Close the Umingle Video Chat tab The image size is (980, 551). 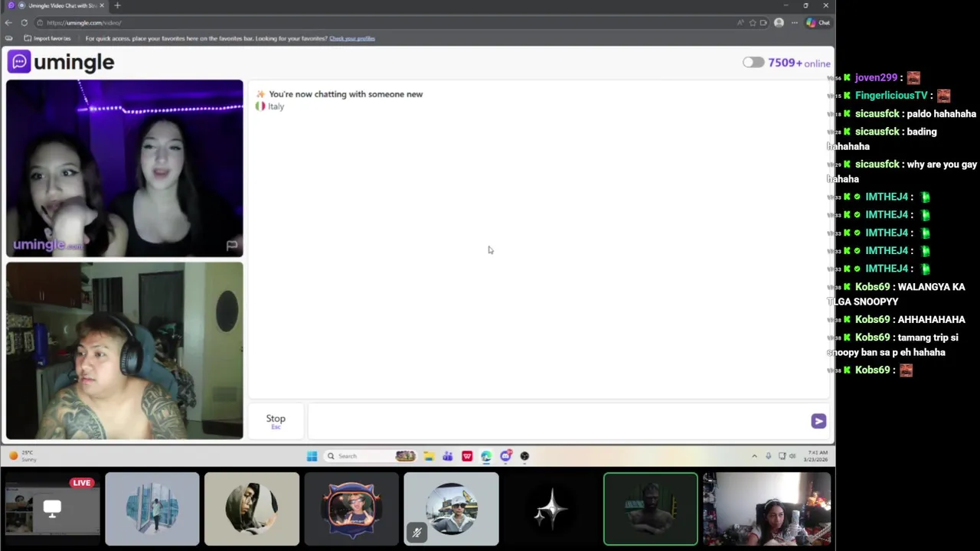tap(102, 5)
